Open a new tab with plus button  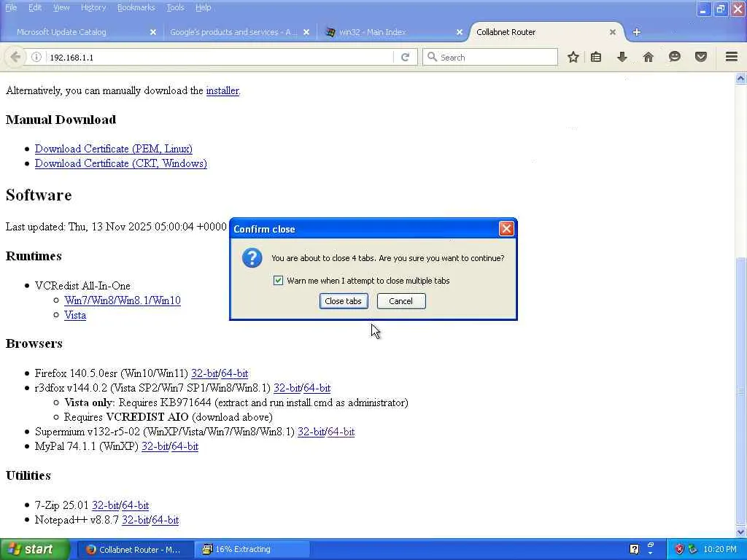click(x=636, y=32)
